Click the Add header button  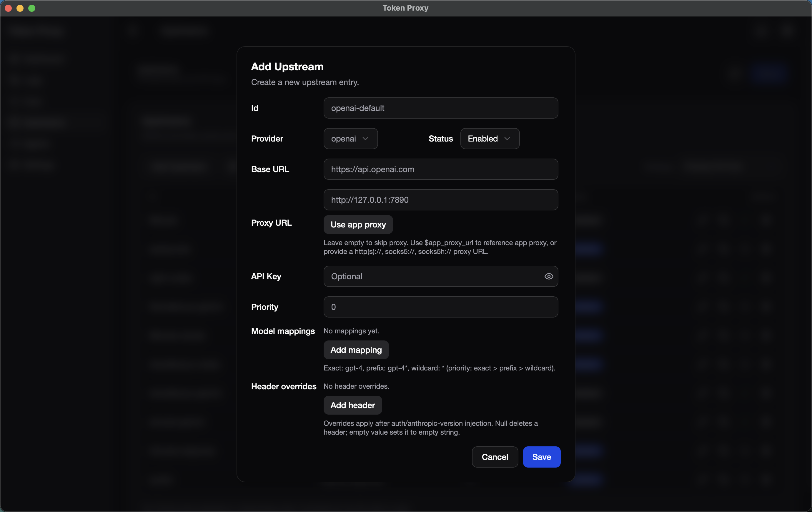click(352, 405)
